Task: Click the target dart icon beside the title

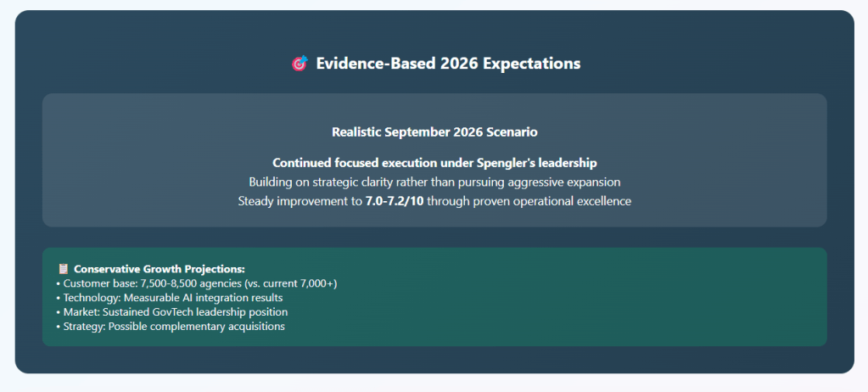Action: (300, 64)
